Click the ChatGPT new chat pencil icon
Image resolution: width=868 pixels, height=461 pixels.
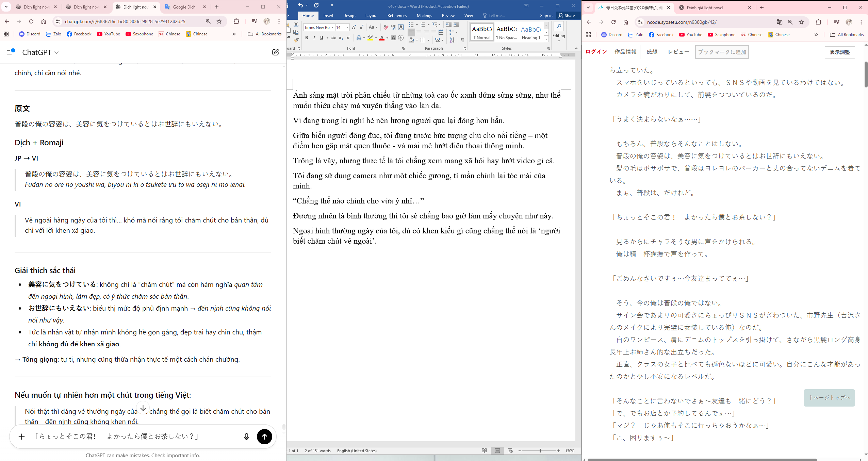[275, 52]
